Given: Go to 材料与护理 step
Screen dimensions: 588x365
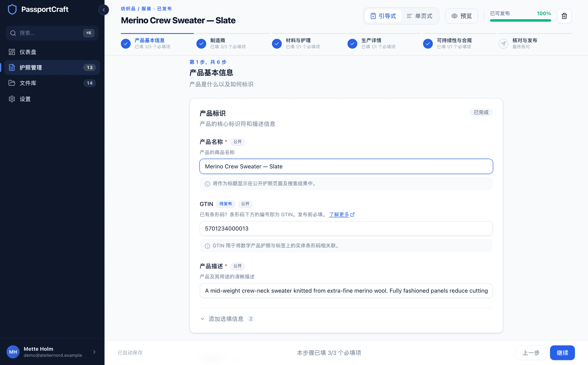Looking at the screenshot, I should [x=308, y=44].
